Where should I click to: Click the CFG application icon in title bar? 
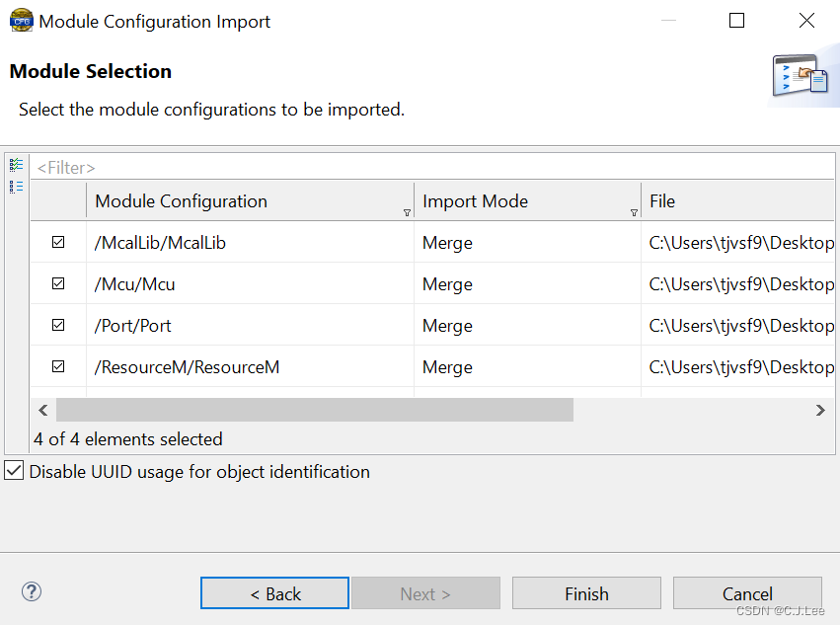tap(21, 21)
